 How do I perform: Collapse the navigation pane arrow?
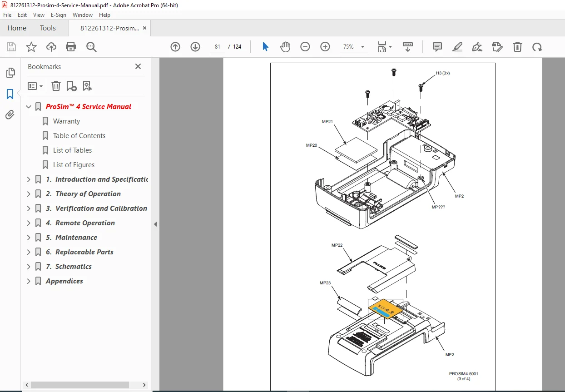click(155, 224)
